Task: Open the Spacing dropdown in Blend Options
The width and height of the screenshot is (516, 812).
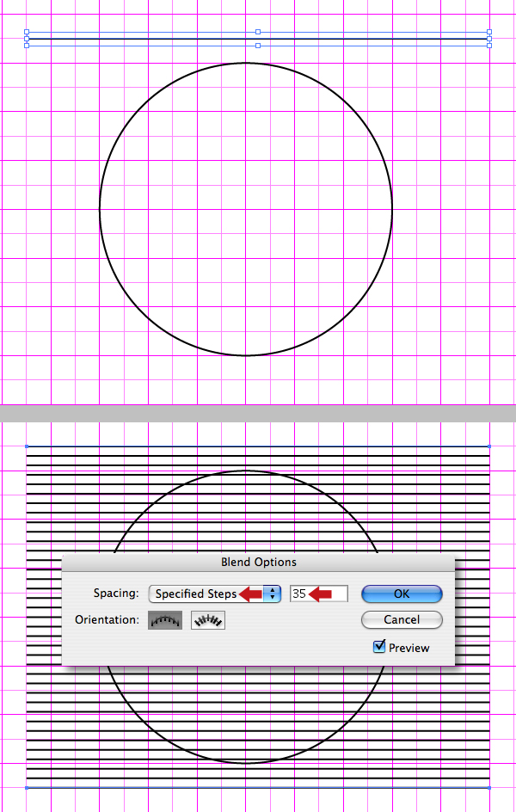Action: (214, 594)
